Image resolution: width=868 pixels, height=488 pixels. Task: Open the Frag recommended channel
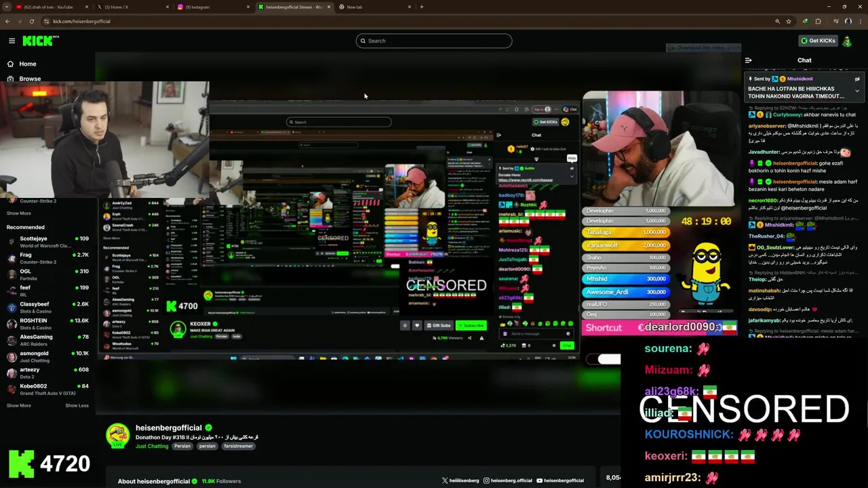(x=47, y=258)
